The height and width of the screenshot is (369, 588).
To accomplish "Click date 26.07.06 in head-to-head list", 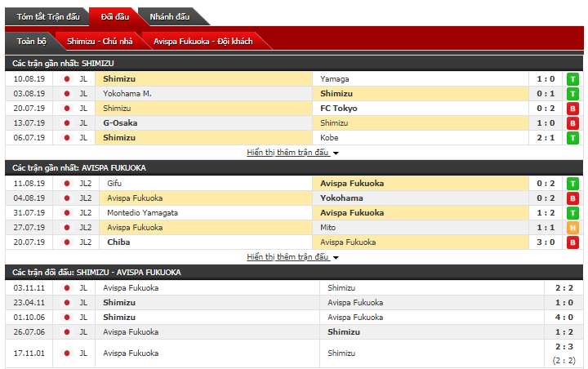I will [29, 332].
